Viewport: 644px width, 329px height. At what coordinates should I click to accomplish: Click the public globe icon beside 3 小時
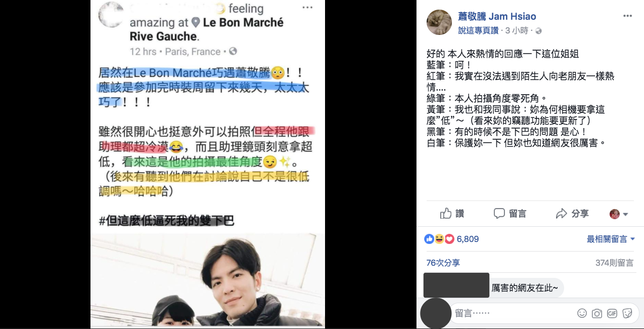pos(538,31)
